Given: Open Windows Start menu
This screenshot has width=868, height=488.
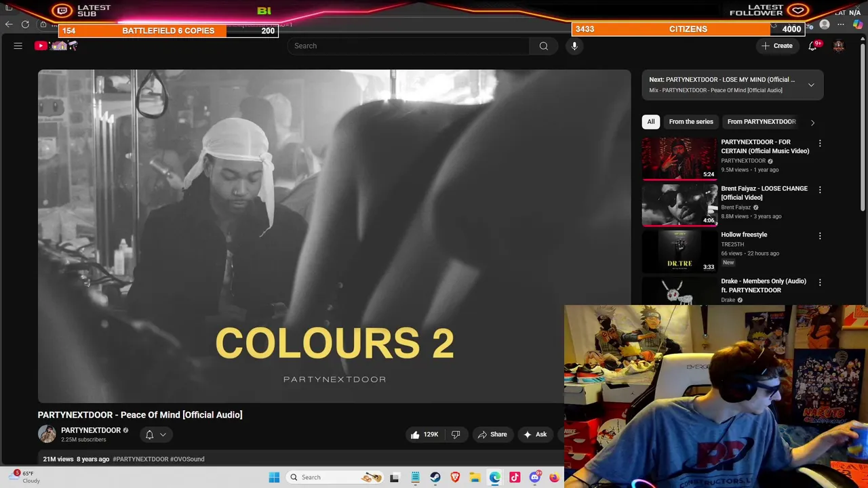Looking at the screenshot, I should point(274,477).
